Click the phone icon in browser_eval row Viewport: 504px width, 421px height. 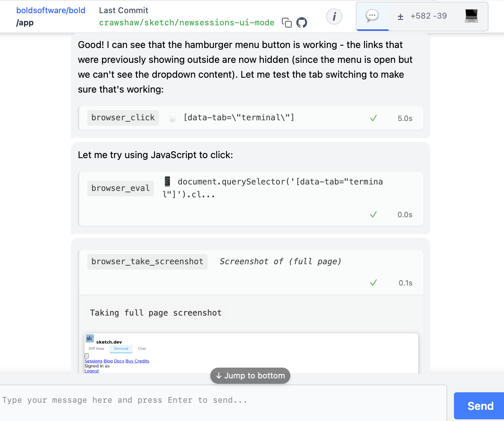(x=167, y=181)
